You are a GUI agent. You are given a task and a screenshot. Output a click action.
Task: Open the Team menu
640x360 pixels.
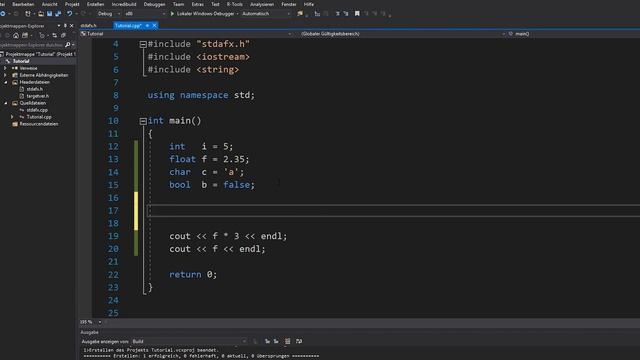(x=178, y=4)
